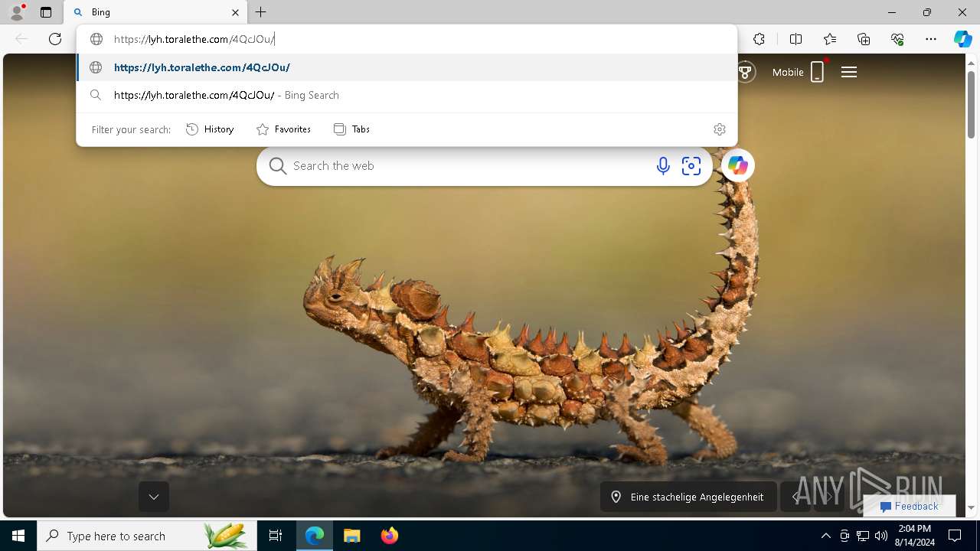Viewport: 980px width, 551px height.
Task: Expand the Bing feed with down chevron
Action: pos(154,497)
